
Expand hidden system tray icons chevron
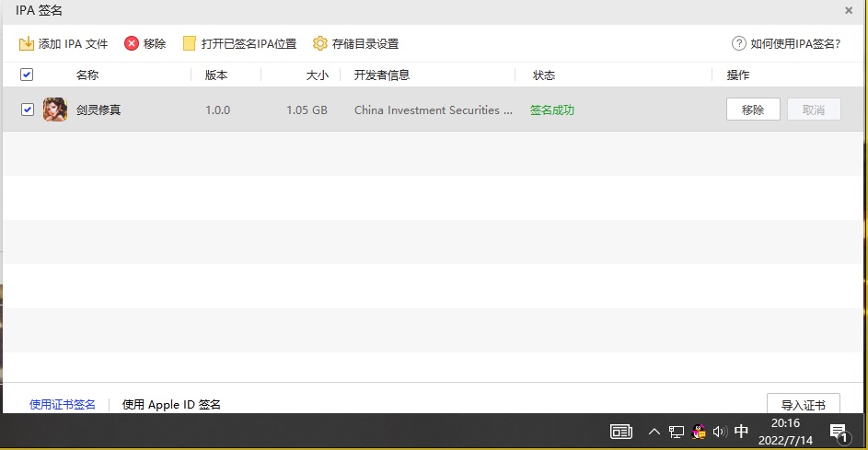654,432
